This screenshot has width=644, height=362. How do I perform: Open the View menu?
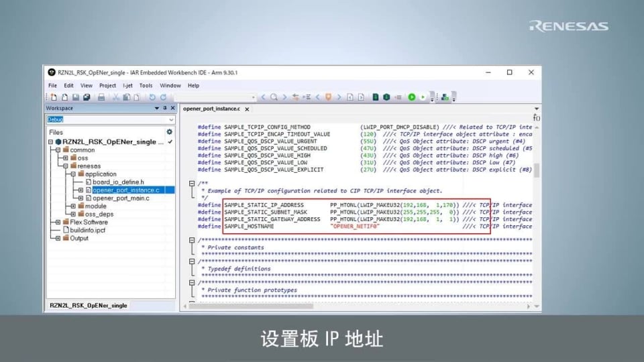point(87,85)
